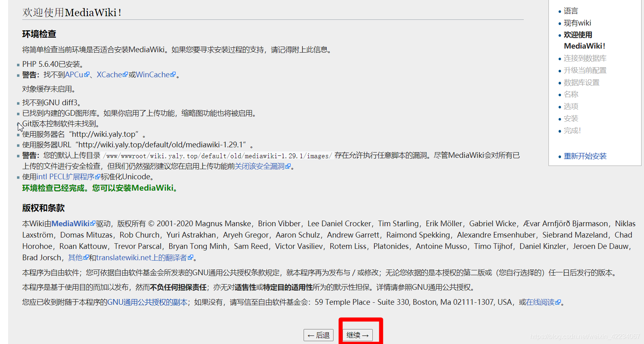The image size is (644, 344).
Task: Select 名称 step in sidebar
Action: tap(571, 94)
